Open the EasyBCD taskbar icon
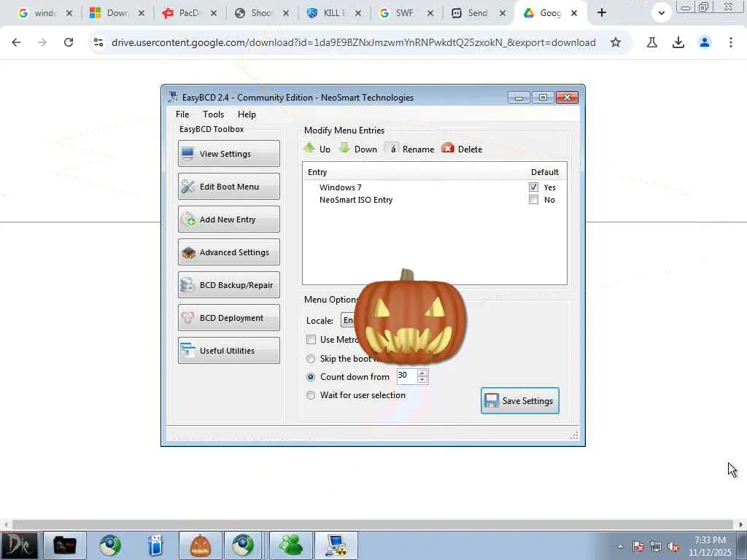The height and width of the screenshot is (560, 747). (x=336, y=545)
